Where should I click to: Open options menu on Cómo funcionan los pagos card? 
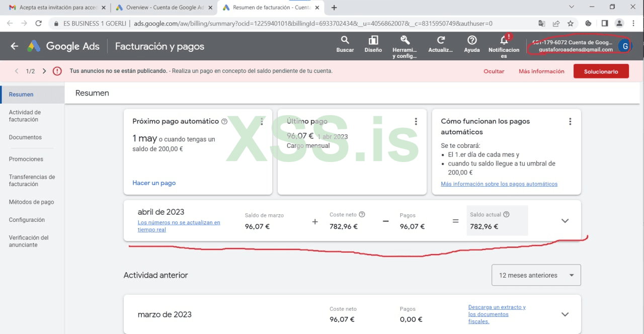pyautogui.click(x=570, y=122)
